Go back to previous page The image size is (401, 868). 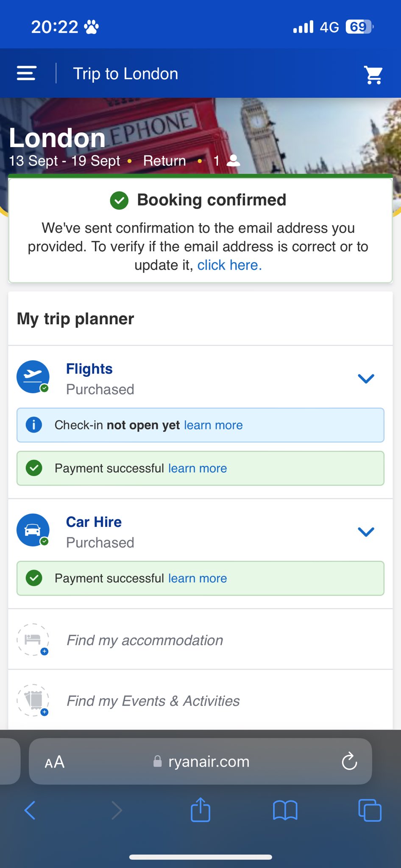(30, 810)
